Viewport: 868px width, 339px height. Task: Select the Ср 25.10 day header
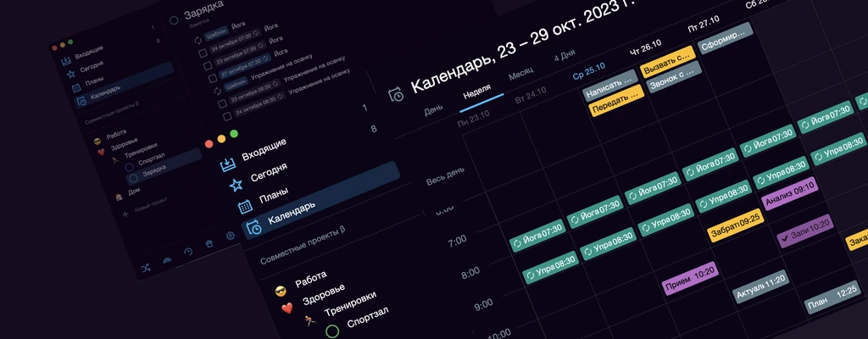tap(588, 70)
